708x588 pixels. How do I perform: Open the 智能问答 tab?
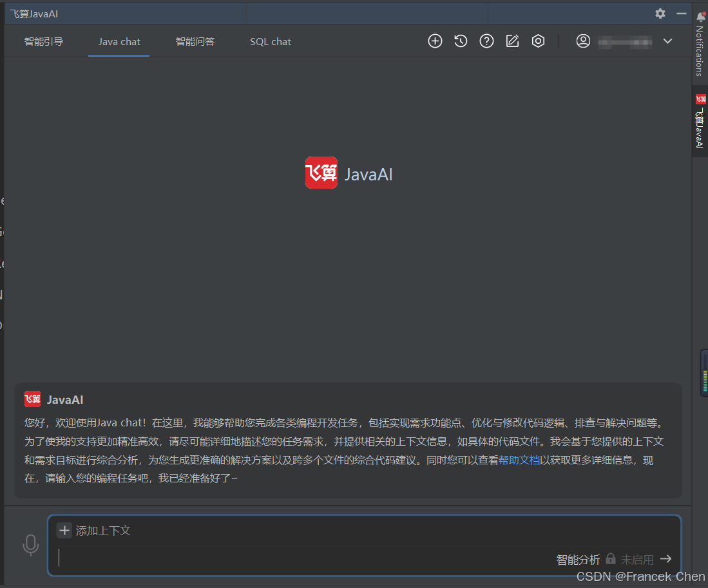coord(195,41)
